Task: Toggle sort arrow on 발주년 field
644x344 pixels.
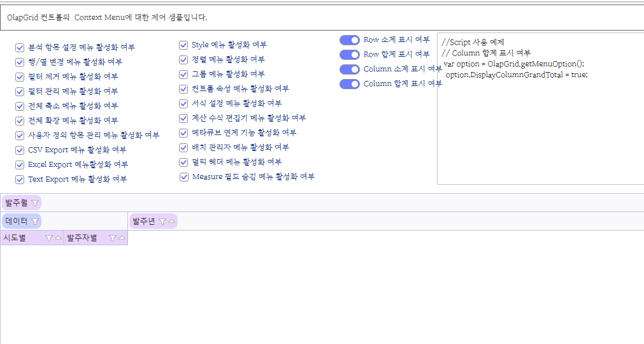Action: [x=171, y=221]
